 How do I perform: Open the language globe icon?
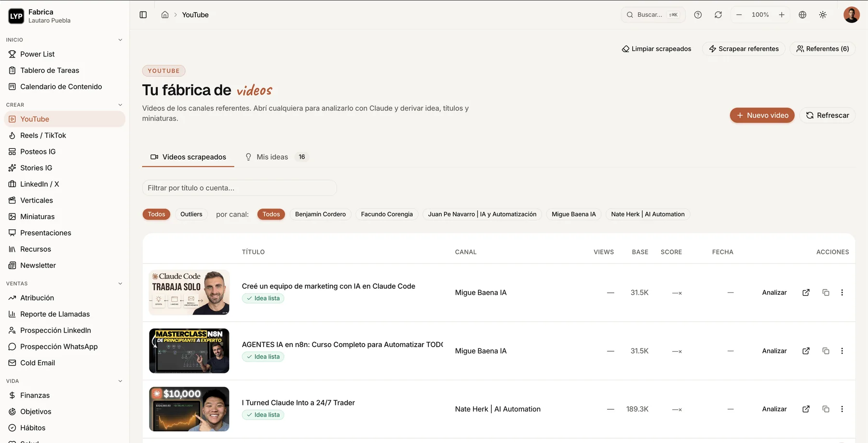pos(802,15)
